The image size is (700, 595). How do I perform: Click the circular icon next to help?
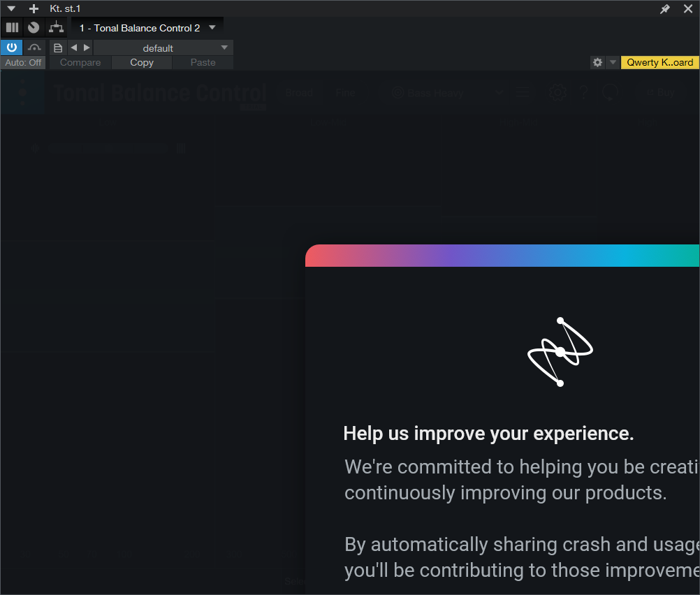611,93
